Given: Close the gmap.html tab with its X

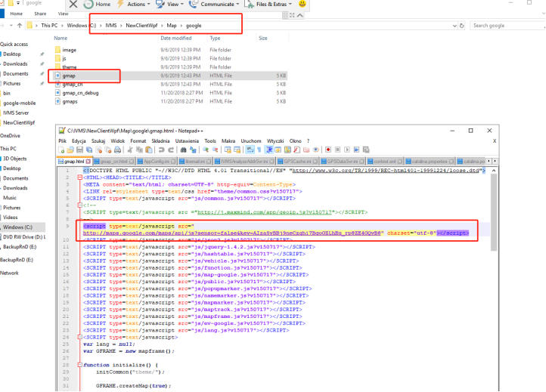Looking at the screenshot, I should [x=88, y=162].
